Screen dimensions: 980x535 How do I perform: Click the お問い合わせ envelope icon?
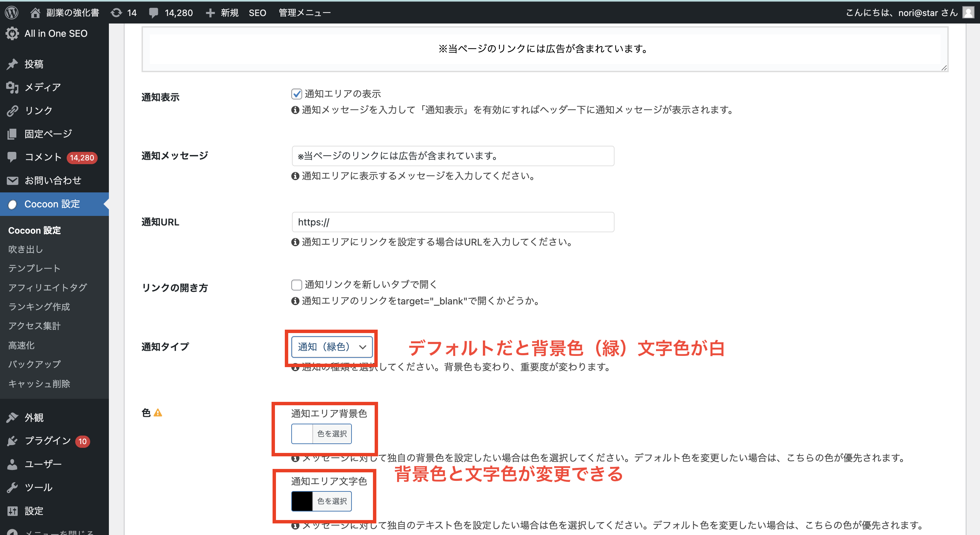click(x=12, y=180)
